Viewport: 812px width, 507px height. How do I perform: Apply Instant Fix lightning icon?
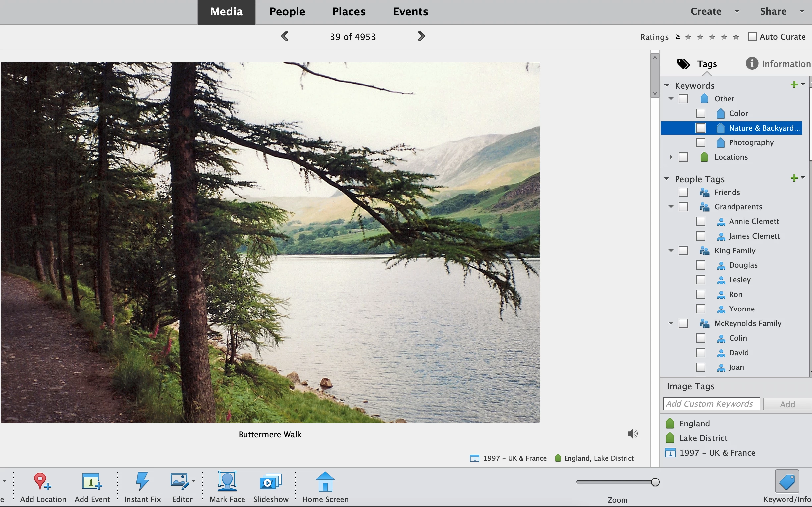[142, 481]
